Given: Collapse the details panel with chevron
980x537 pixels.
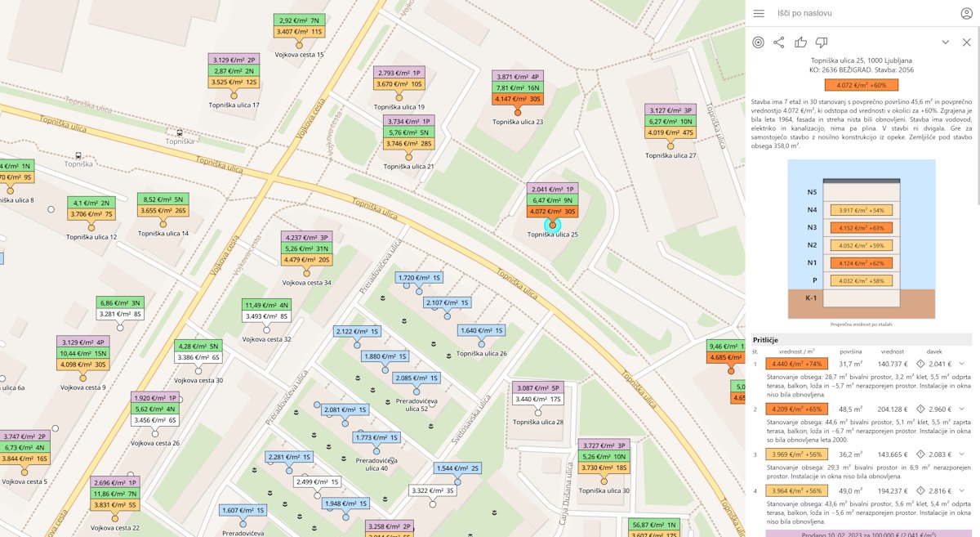Looking at the screenshot, I should [x=946, y=43].
